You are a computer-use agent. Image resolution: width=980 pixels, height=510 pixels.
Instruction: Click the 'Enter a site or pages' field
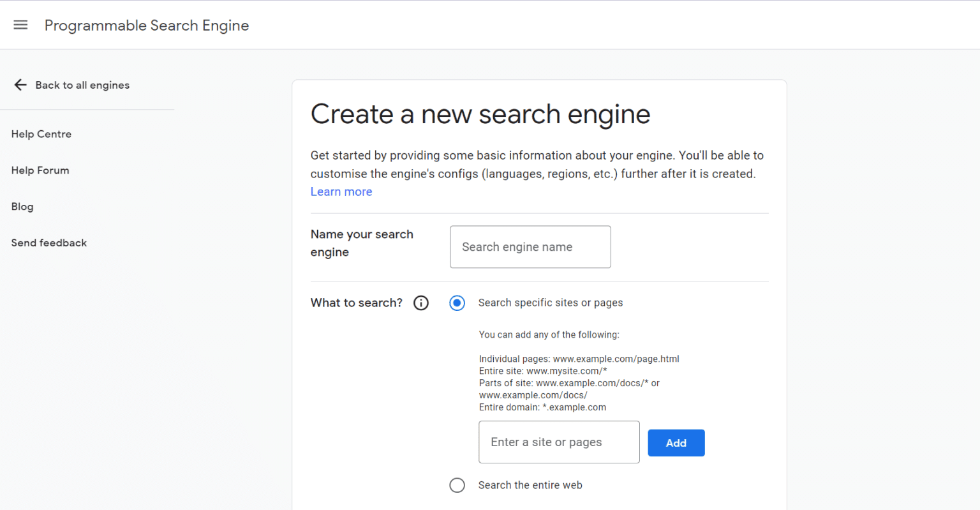(x=559, y=442)
